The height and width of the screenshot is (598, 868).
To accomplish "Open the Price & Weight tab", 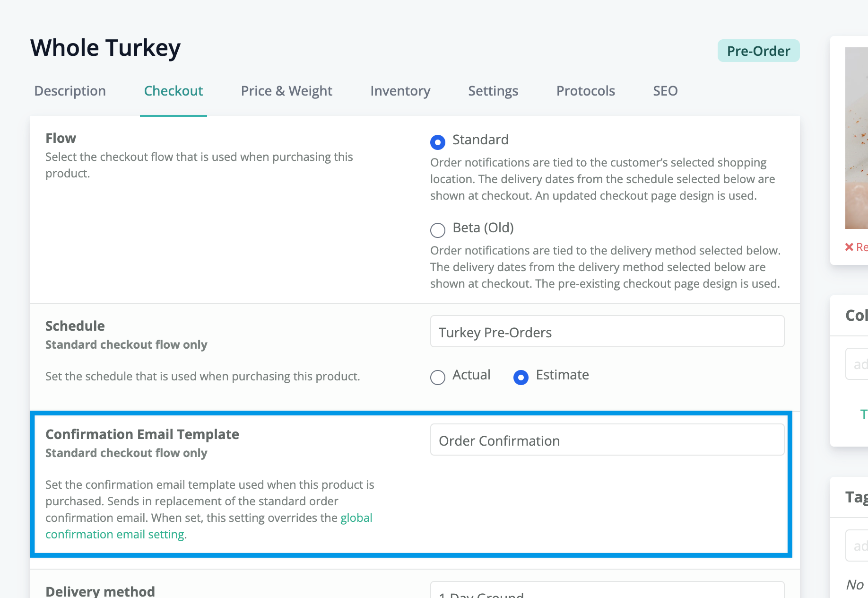I will 286,91.
